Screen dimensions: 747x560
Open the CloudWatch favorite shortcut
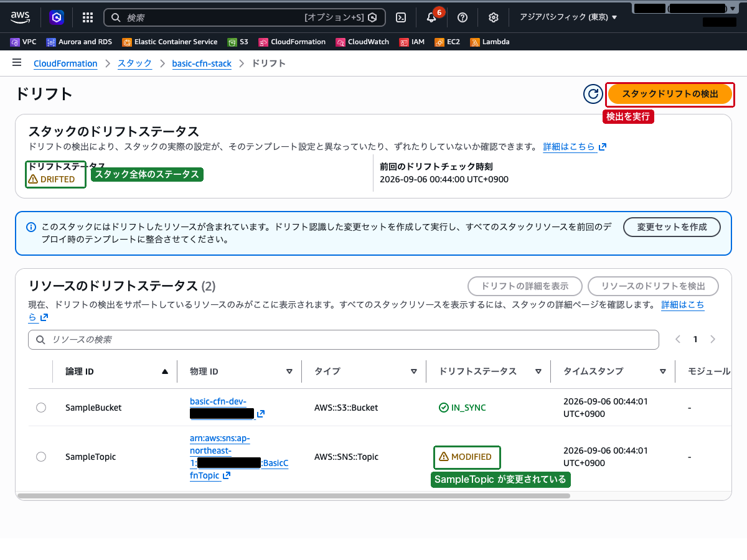point(362,42)
